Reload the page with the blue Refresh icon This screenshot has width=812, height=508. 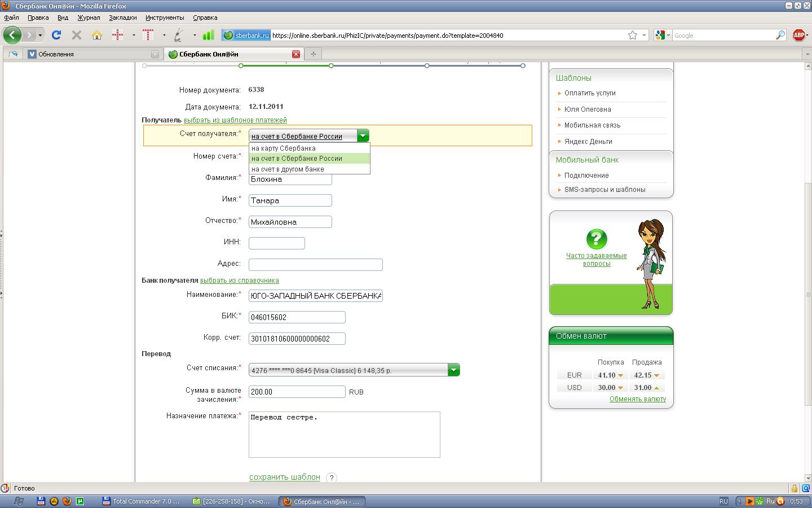56,35
